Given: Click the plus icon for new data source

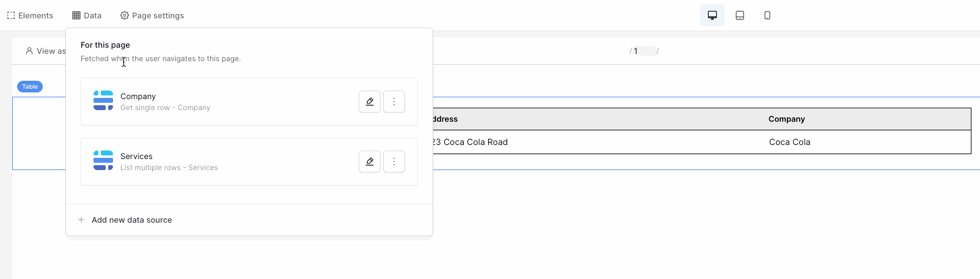Looking at the screenshot, I should (x=81, y=220).
